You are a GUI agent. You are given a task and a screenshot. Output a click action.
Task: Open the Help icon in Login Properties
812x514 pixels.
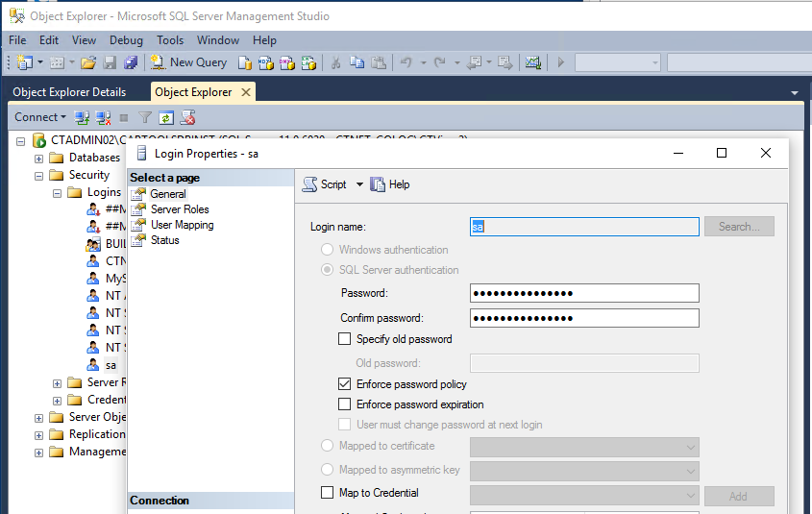(390, 184)
